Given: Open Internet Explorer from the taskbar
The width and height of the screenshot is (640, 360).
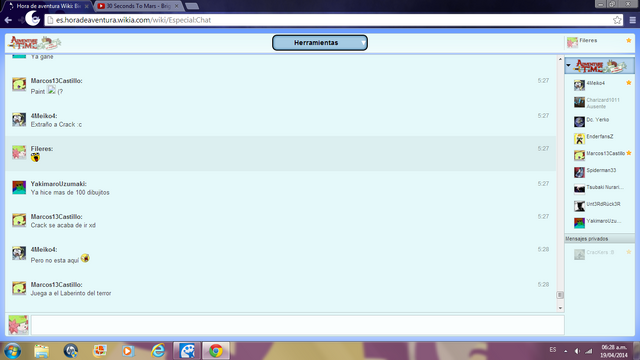Looking at the screenshot, I should click(158, 351).
